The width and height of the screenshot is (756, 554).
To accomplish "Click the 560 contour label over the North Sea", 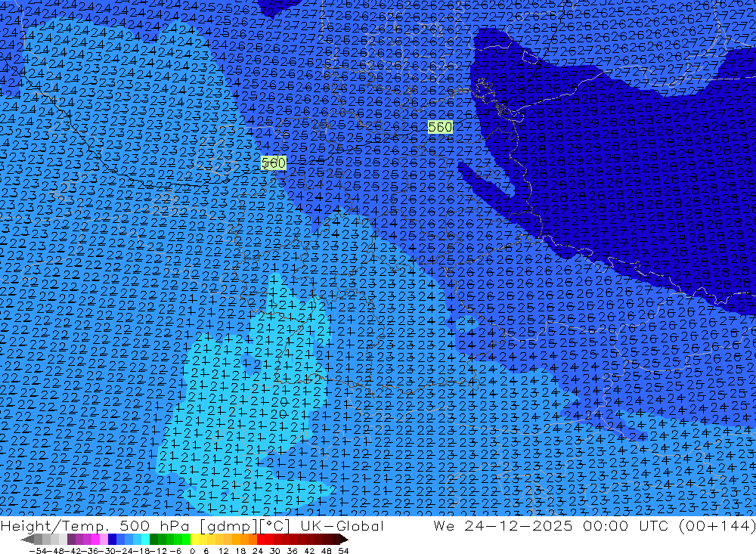I will click(x=274, y=163).
